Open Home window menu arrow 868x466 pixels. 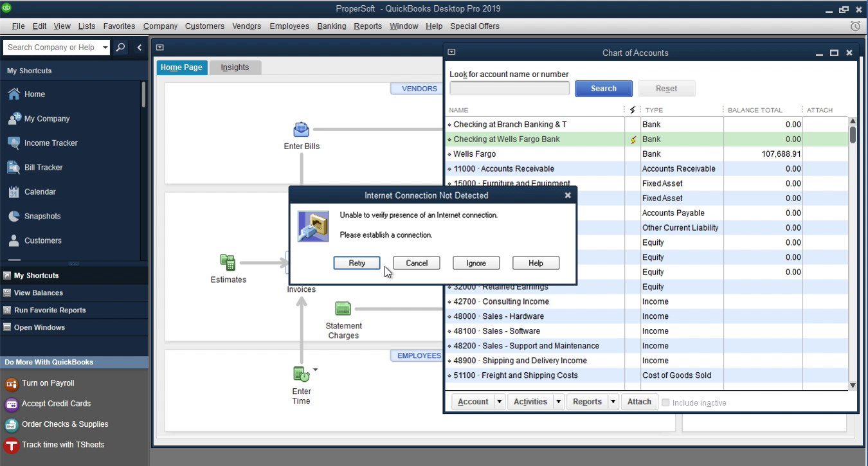(160, 47)
